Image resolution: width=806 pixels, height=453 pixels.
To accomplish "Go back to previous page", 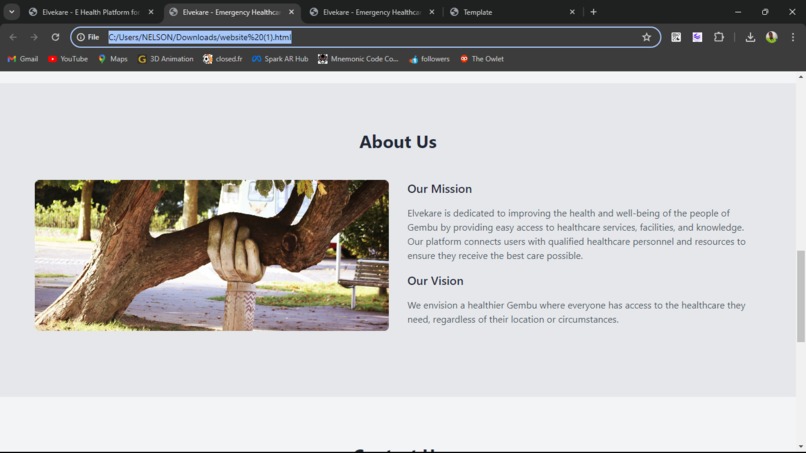I will 13,37.
